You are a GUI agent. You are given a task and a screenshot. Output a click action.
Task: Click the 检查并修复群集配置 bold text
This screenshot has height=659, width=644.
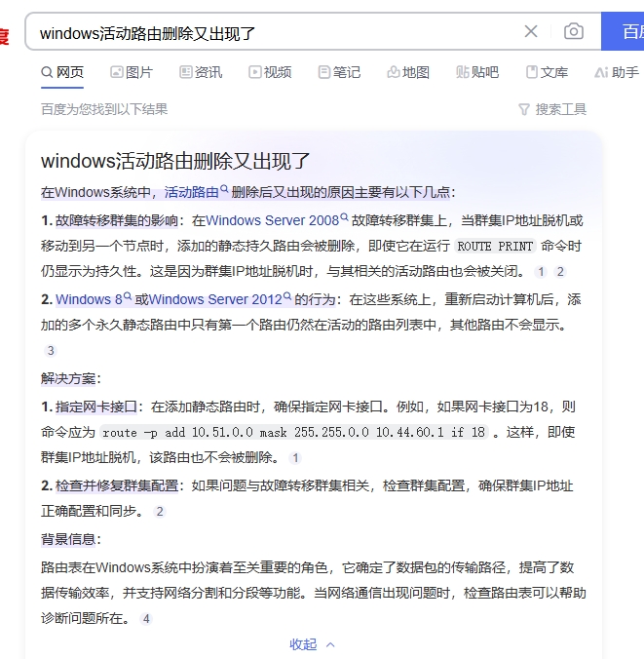(116, 485)
